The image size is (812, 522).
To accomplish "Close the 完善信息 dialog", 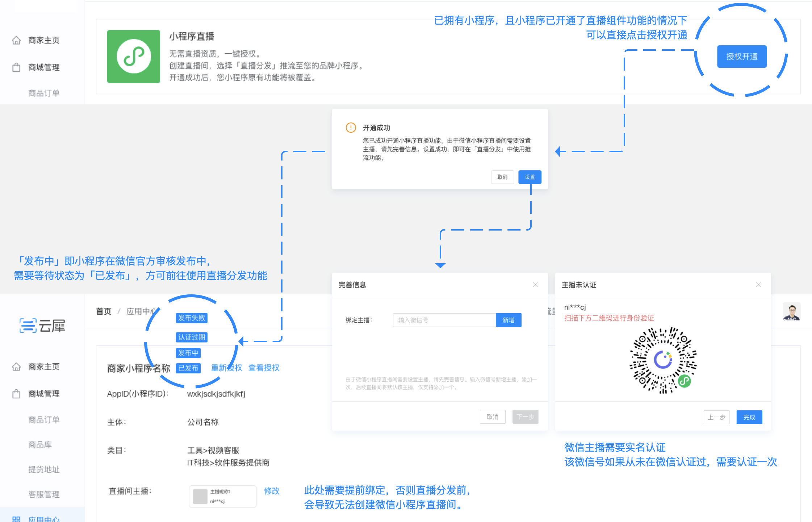I will [535, 285].
